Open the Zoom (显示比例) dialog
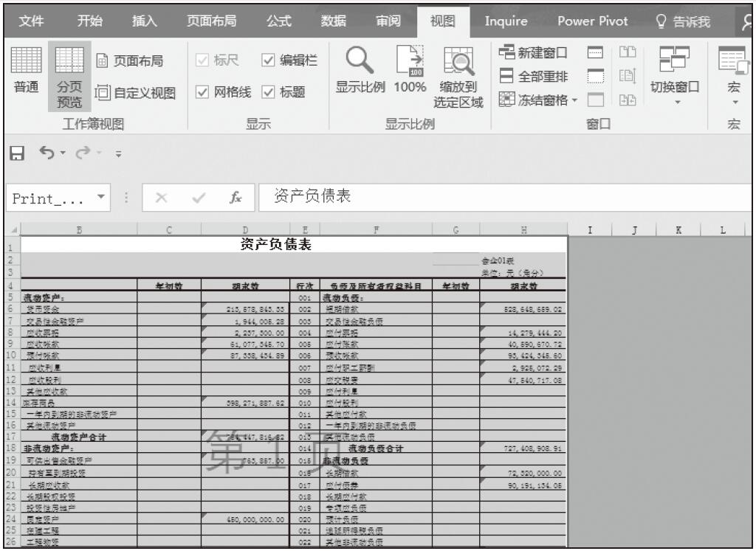Image resolution: width=756 pixels, height=551 pixels. 360,70
